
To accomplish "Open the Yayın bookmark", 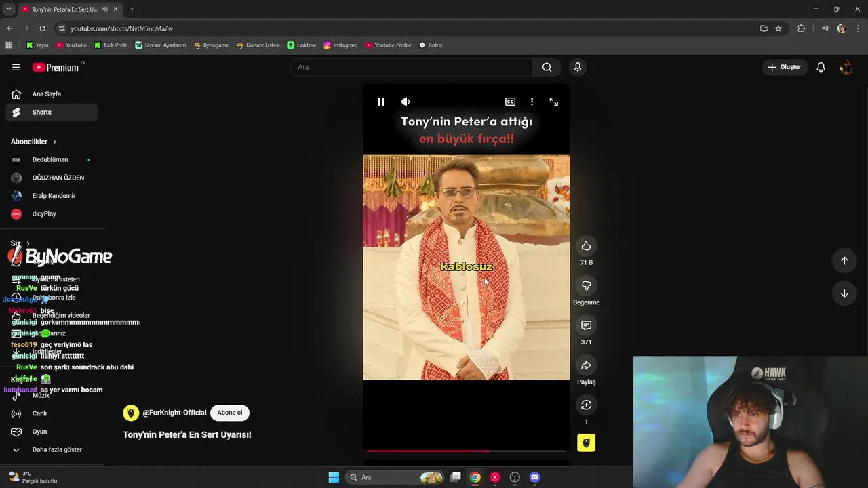I will [37, 45].
